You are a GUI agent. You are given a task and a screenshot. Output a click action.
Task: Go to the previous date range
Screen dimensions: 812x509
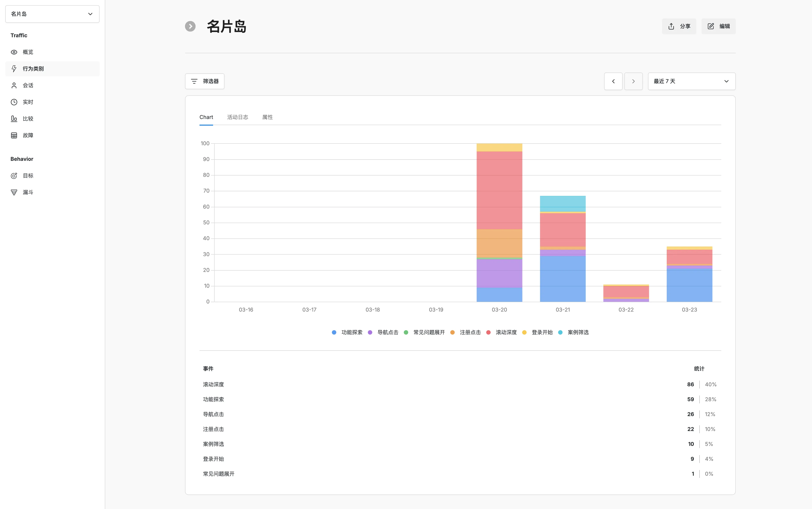[x=613, y=81]
